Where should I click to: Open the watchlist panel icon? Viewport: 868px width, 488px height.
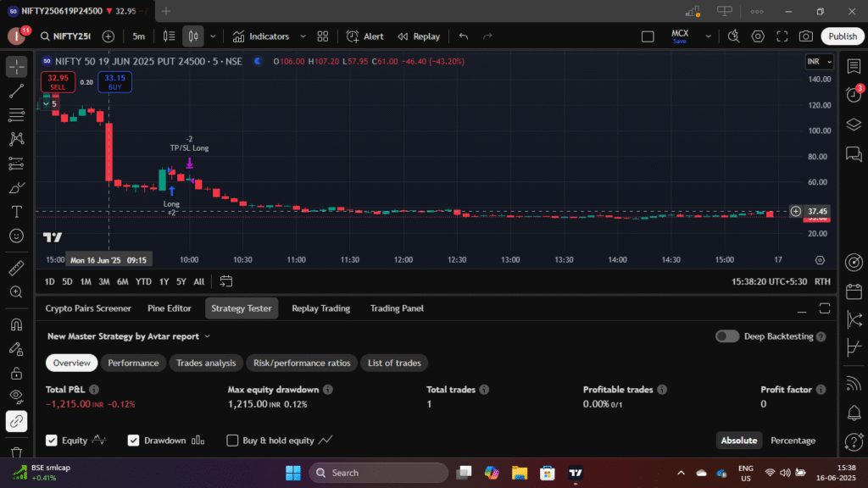(x=854, y=67)
